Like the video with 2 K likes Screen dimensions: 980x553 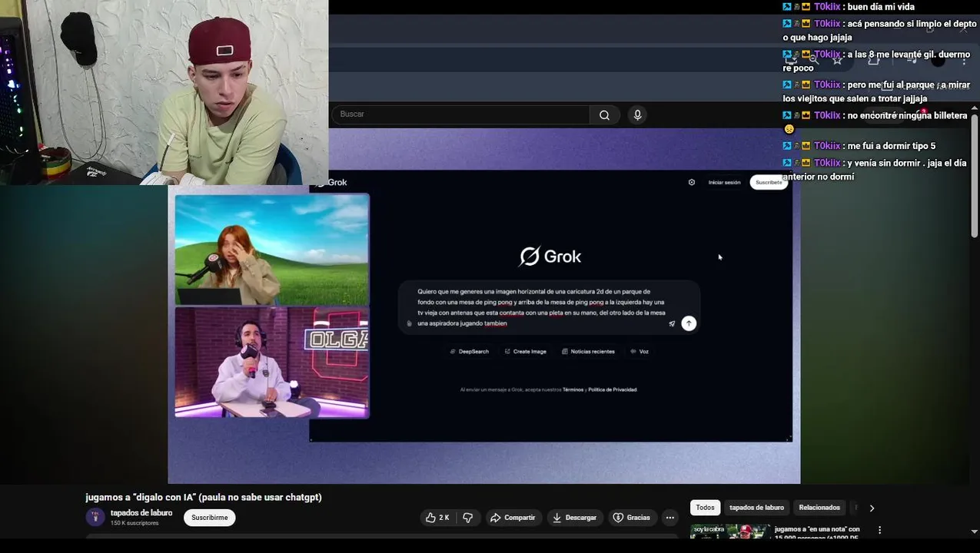437,518
